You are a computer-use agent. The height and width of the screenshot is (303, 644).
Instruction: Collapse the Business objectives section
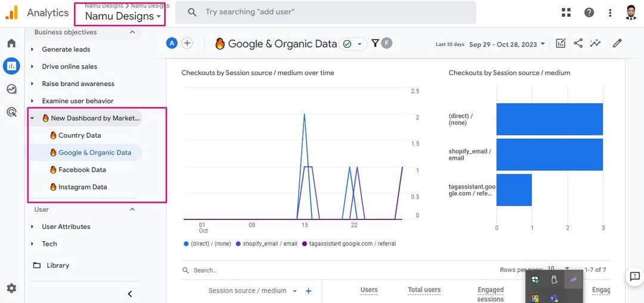pyautogui.click(x=132, y=32)
